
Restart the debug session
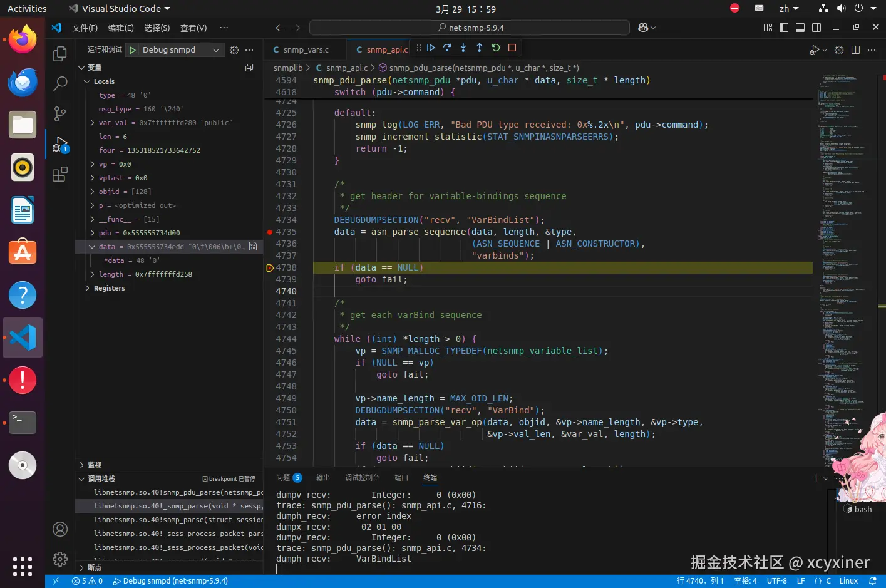496,48
